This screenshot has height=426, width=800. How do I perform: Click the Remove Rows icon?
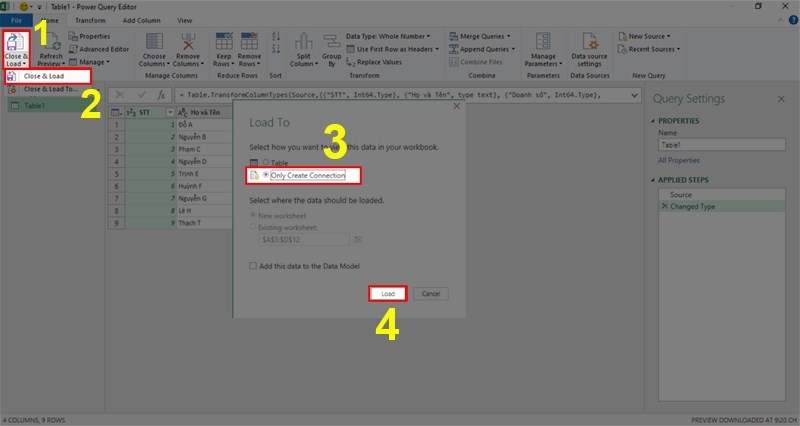coord(249,42)
